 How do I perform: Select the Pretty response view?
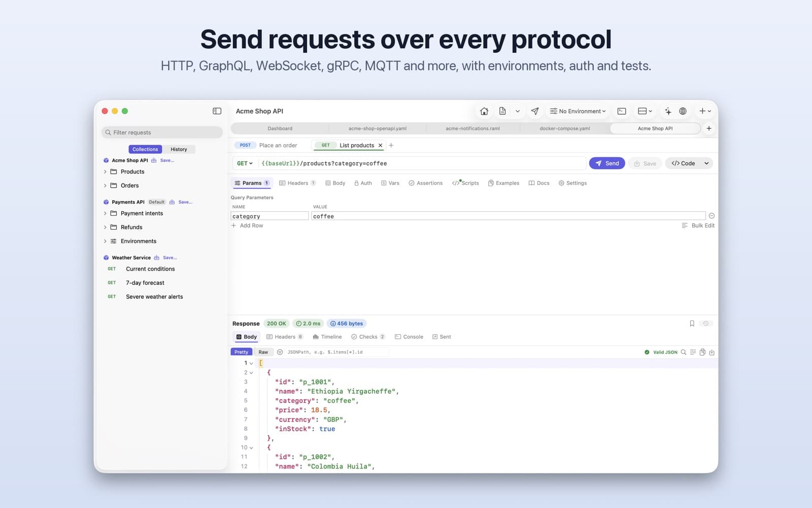pyautogui.click(x=242, y=352)
